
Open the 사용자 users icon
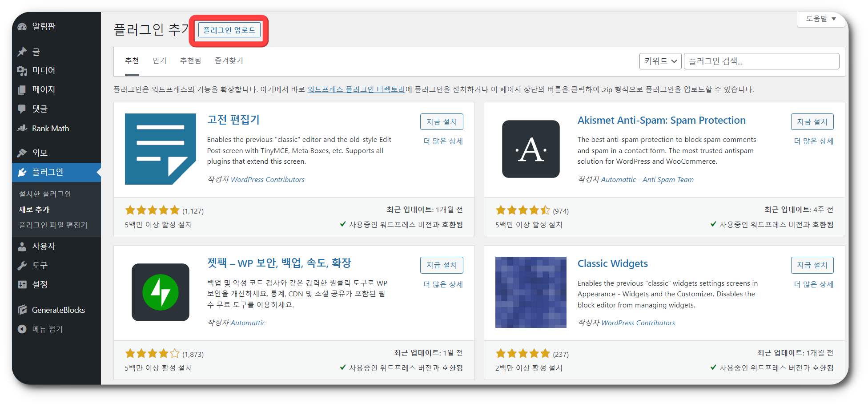click(x=22, y=246)
